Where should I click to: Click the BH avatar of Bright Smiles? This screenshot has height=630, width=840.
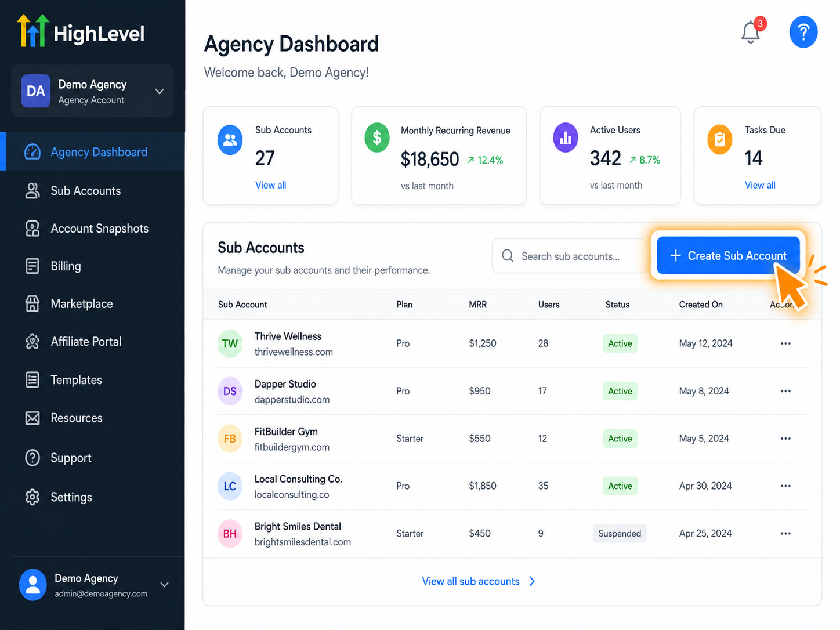pos(230,534)
